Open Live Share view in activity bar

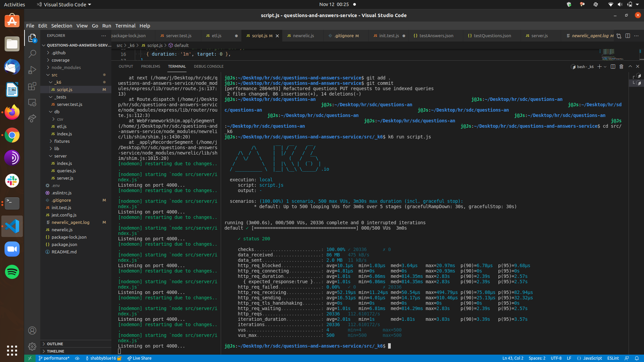tap(32, 118)
